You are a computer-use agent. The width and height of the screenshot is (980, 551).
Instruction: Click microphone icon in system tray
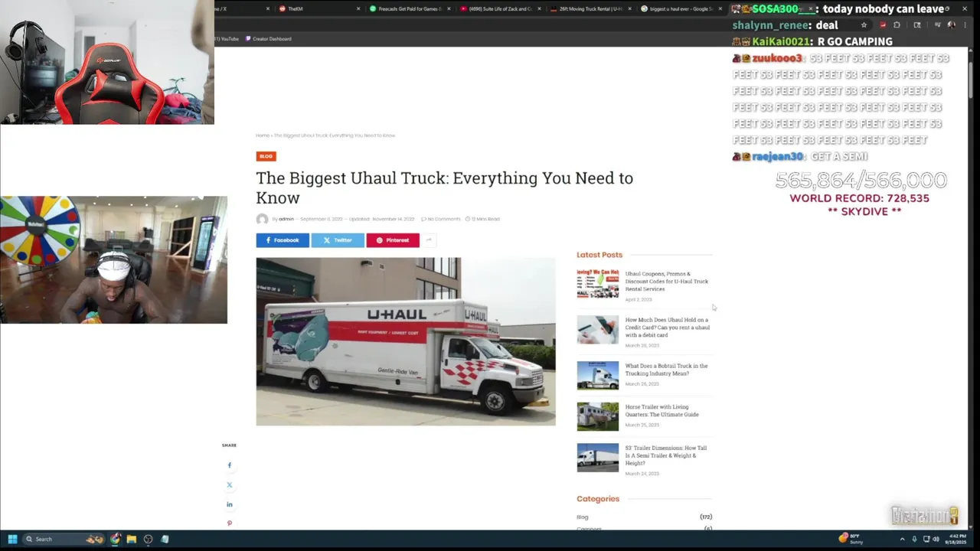click(914, 539)
